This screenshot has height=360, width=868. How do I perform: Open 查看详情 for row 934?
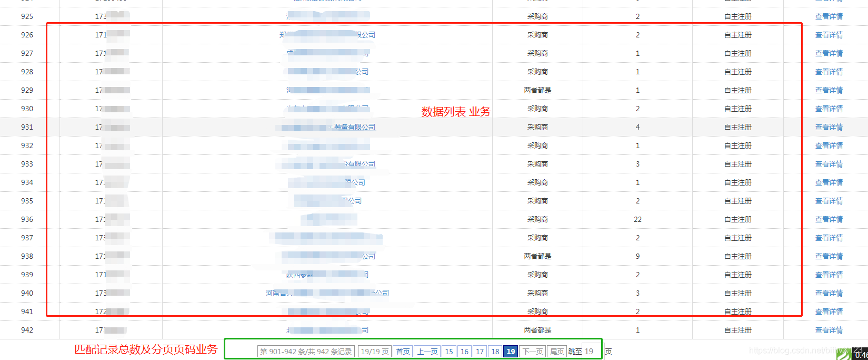click(x=829, y=182)
